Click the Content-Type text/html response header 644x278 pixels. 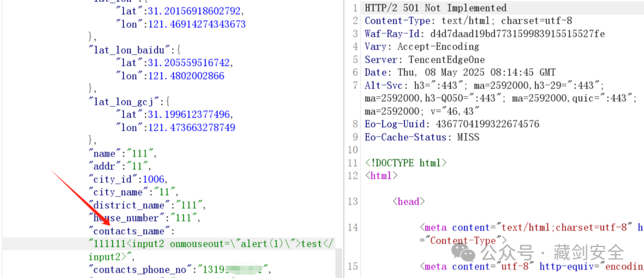point(468,20)
